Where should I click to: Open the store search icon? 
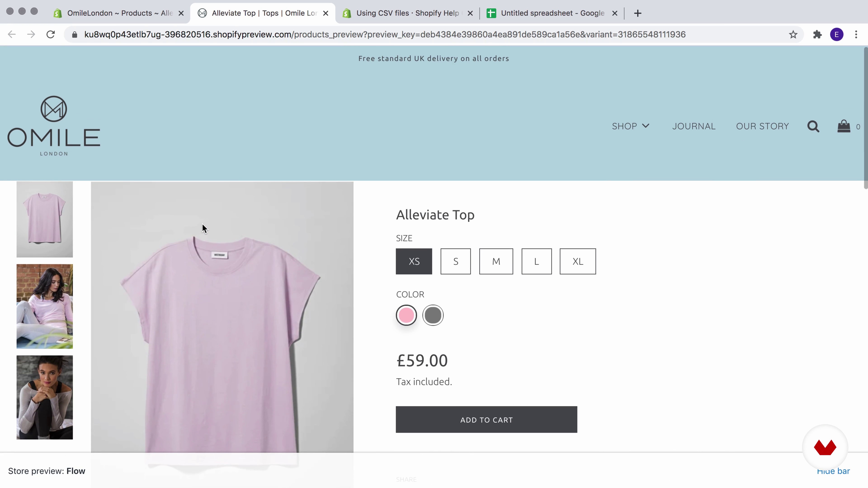pyautogui.click(x=813, y=127)
